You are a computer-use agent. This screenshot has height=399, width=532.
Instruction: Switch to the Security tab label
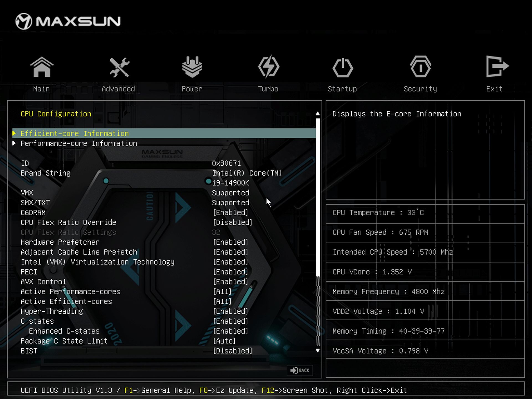tap(420, 89)
